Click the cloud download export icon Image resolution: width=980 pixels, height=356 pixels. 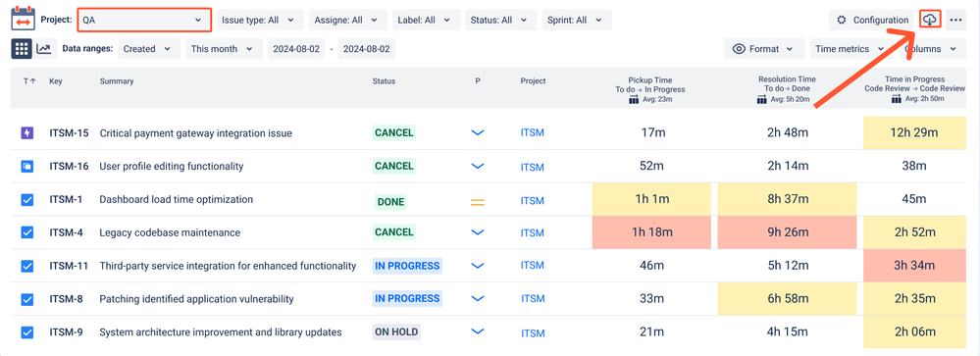pyautogui.click(x=930, y=20)
